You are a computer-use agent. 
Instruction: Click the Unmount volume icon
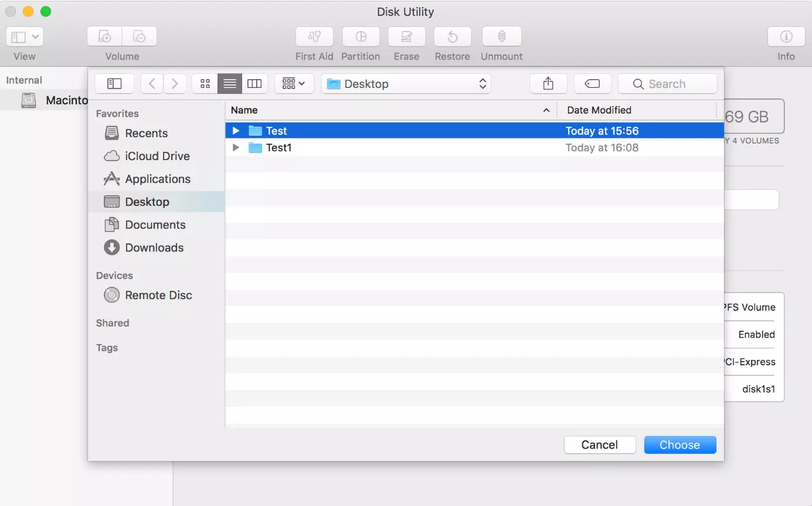point(501,37)
